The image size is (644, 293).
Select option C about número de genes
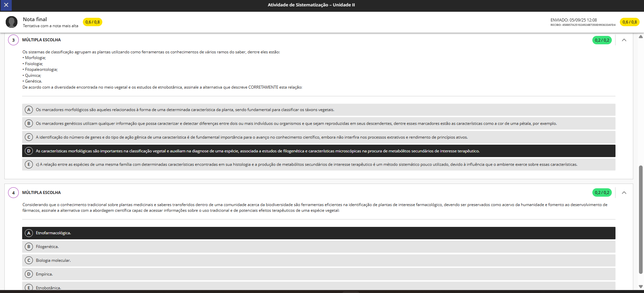[x=319, y=137]
